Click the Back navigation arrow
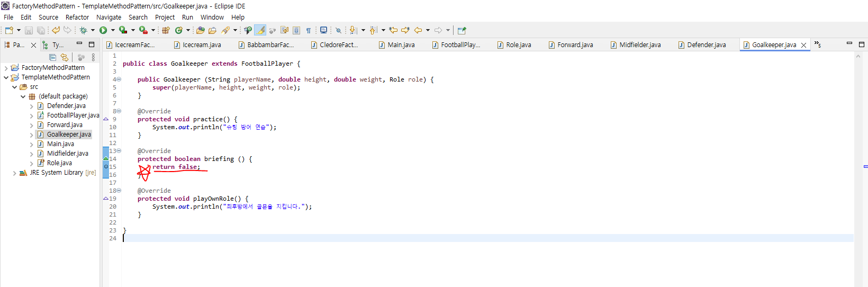 (418, 30)
